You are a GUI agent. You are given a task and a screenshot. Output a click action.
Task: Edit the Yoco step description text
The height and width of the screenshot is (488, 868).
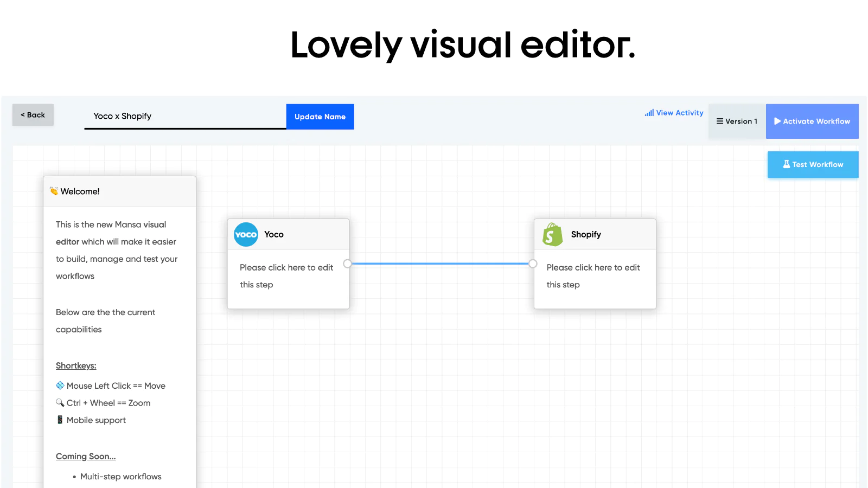coord(286,276)
